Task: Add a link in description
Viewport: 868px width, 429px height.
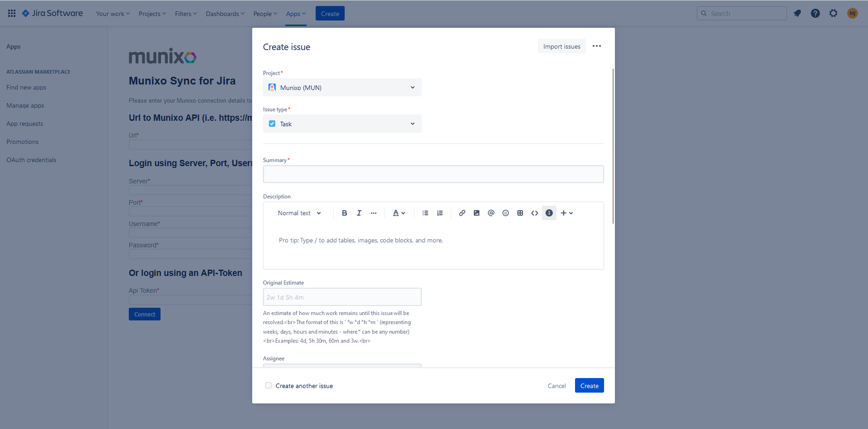Action: (462, 213)
